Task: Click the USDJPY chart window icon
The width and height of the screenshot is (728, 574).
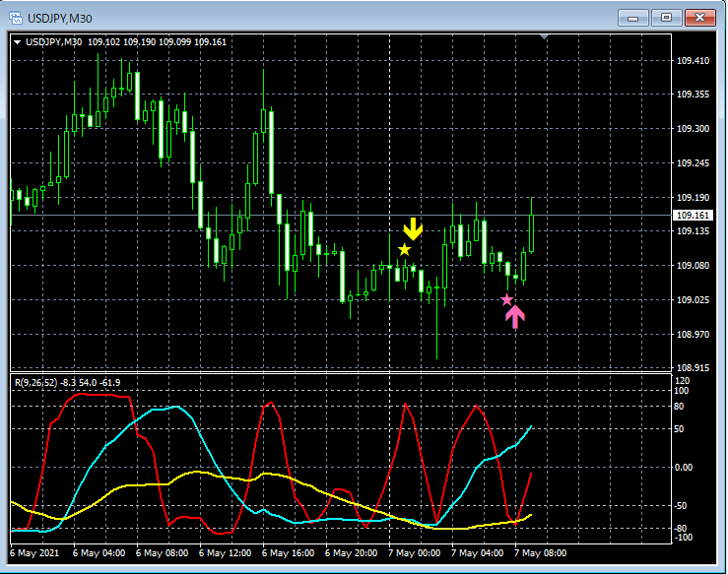Action: [x=16, y=19]
